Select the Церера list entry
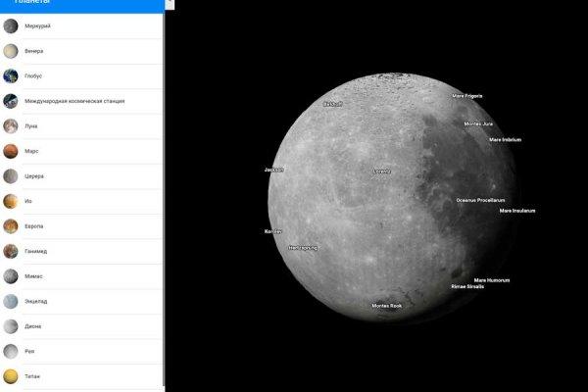 pos(35,176)
